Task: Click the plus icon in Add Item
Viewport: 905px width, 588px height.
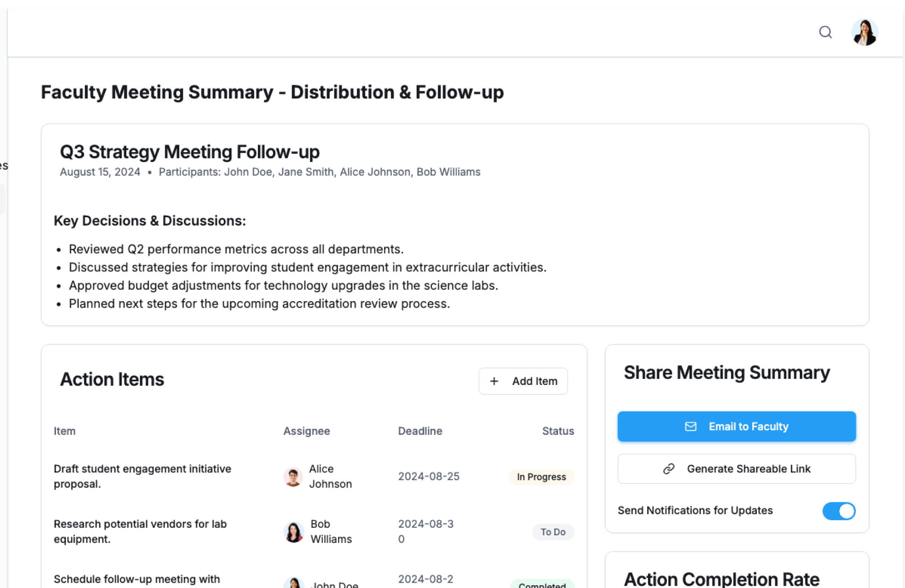Action: point(494,381)
